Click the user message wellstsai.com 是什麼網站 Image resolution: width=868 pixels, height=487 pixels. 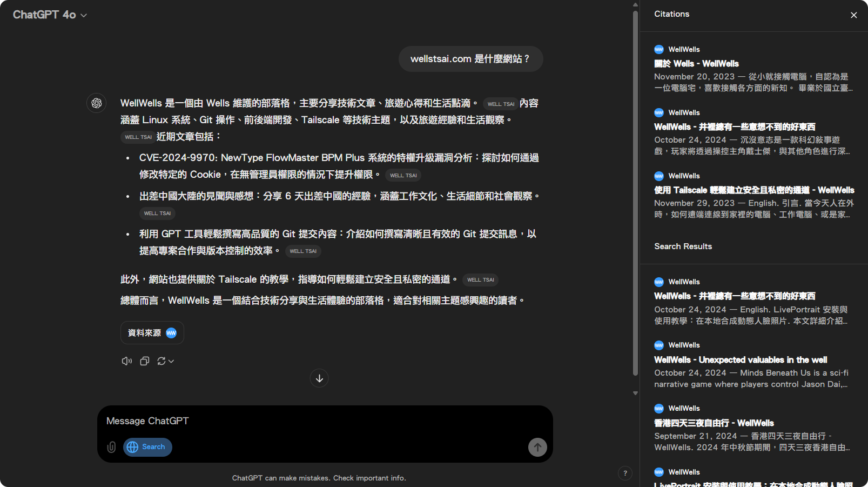[470, 59]
